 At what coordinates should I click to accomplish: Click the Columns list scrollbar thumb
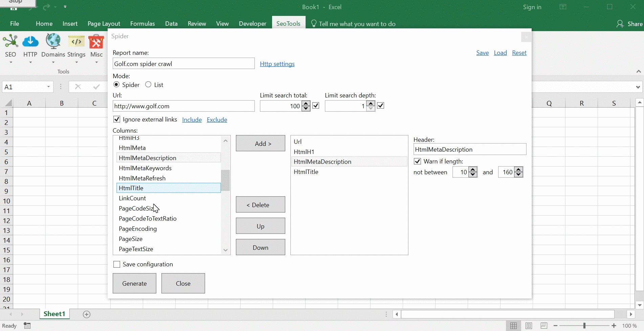pyautogui.click(x=225, y=180)
